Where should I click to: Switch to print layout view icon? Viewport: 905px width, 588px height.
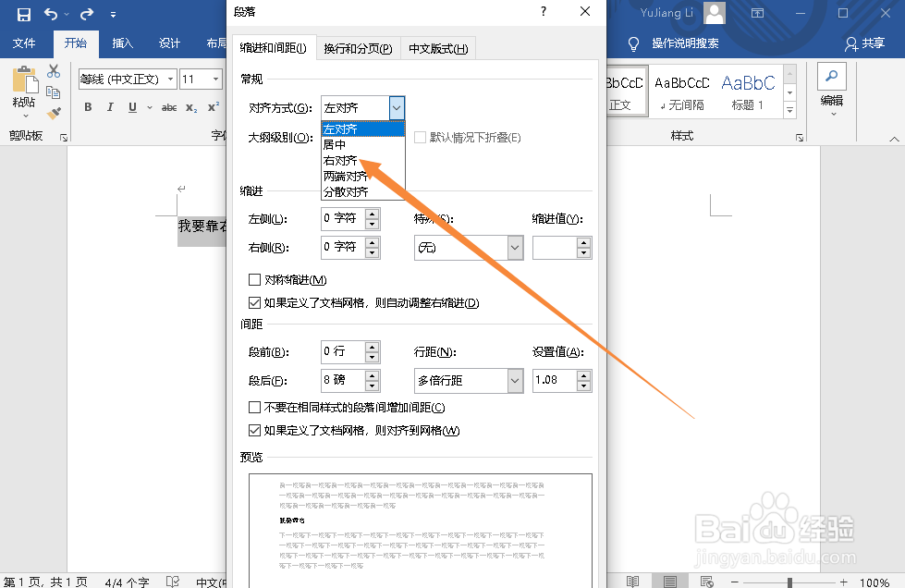click(669, 582)
